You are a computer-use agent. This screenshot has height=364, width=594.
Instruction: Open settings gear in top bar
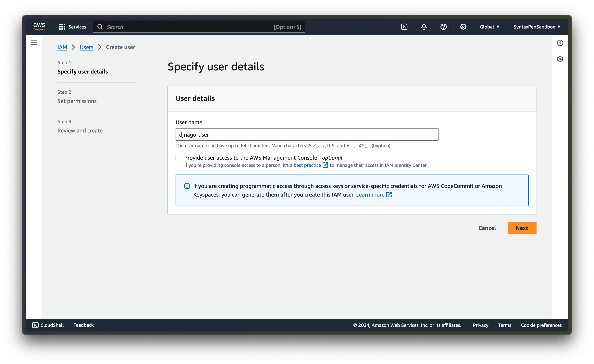[463, 27]
